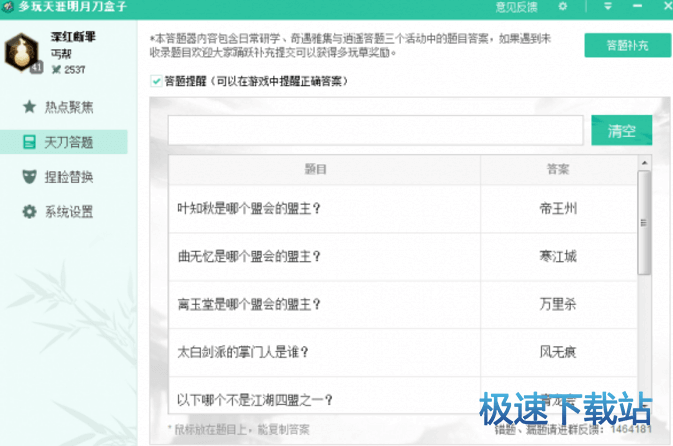Click answer cell 风无痕
673x446 pixels.
coord(558,352)
